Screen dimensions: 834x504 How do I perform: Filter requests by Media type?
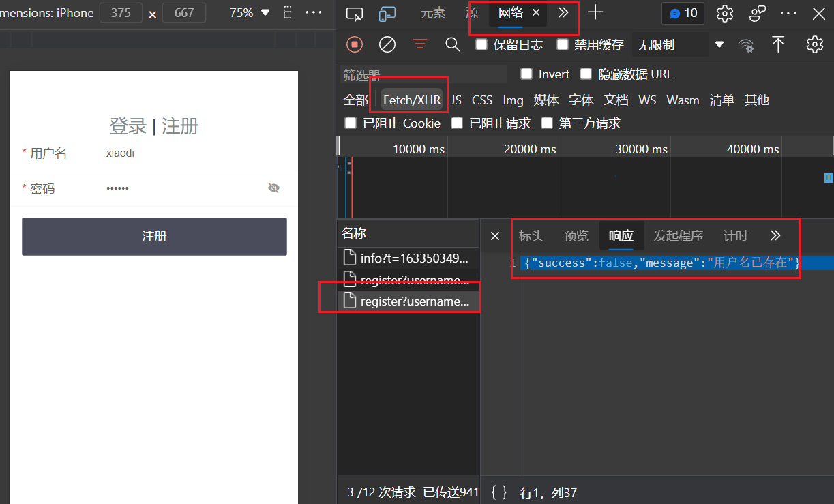546,100
